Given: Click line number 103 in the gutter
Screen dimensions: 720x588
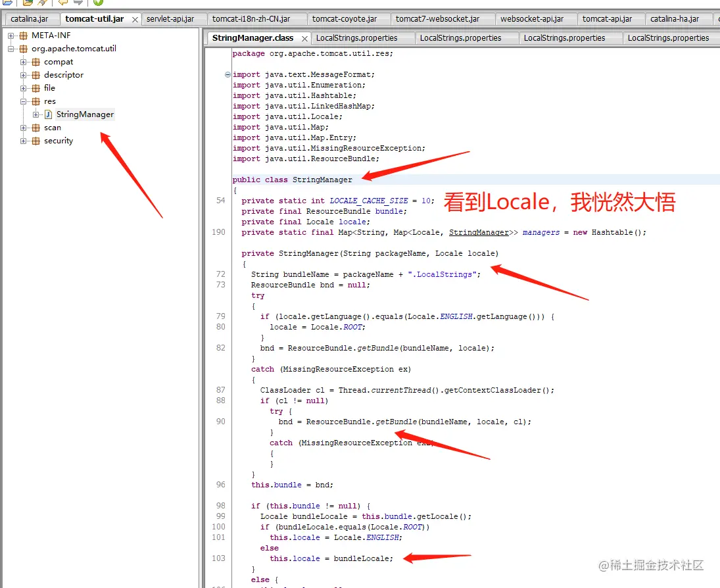Looking at the screenshot, I should point(218,558).
